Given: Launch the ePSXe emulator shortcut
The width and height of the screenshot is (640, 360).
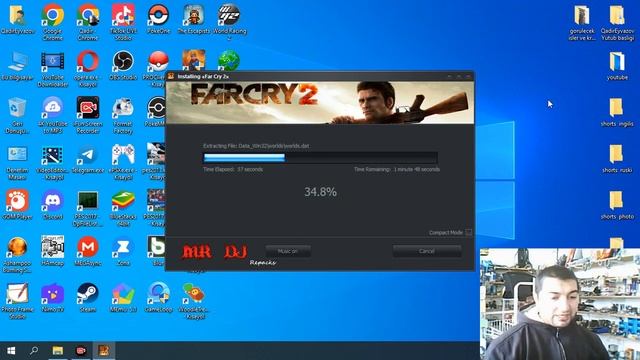Looking at the screenshot, I should [123, 162].
